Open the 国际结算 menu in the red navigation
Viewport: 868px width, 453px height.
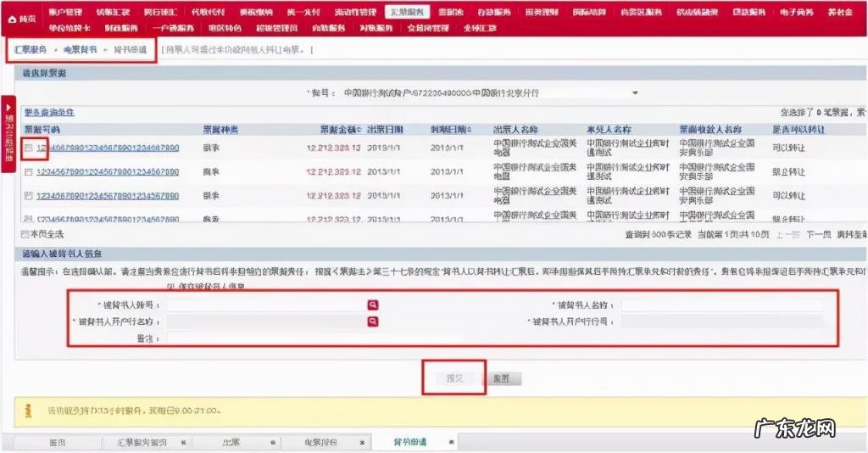click(589, 12)
